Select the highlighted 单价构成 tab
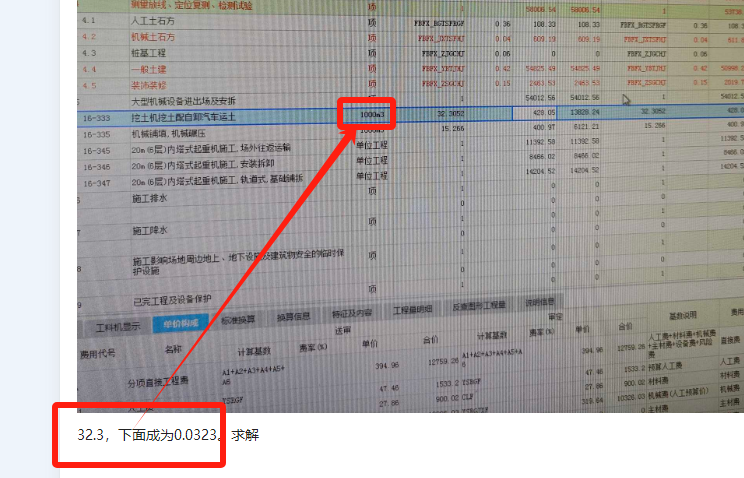Image resolution: width=744 pixels, height=478 pixels. click(180, 324)
